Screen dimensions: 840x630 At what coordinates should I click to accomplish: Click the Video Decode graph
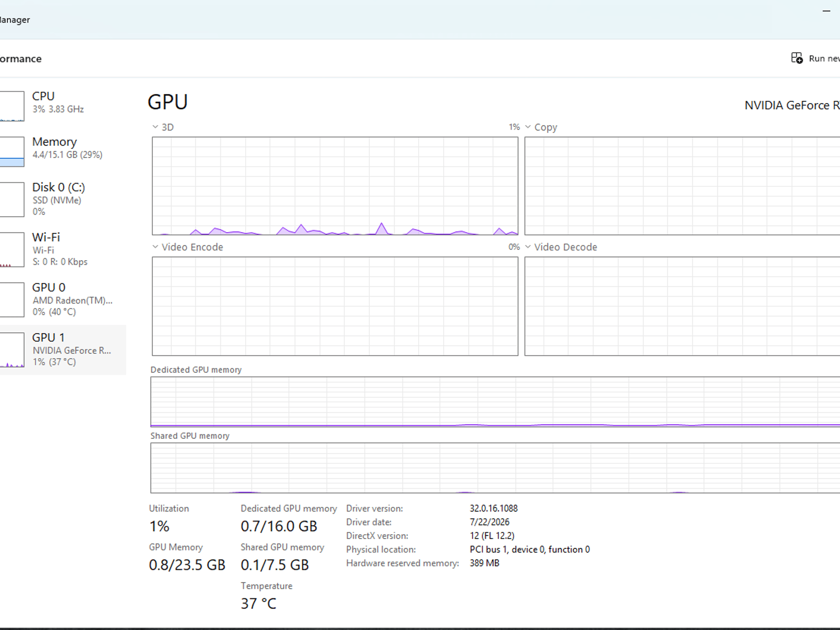(x=682, y=306)
